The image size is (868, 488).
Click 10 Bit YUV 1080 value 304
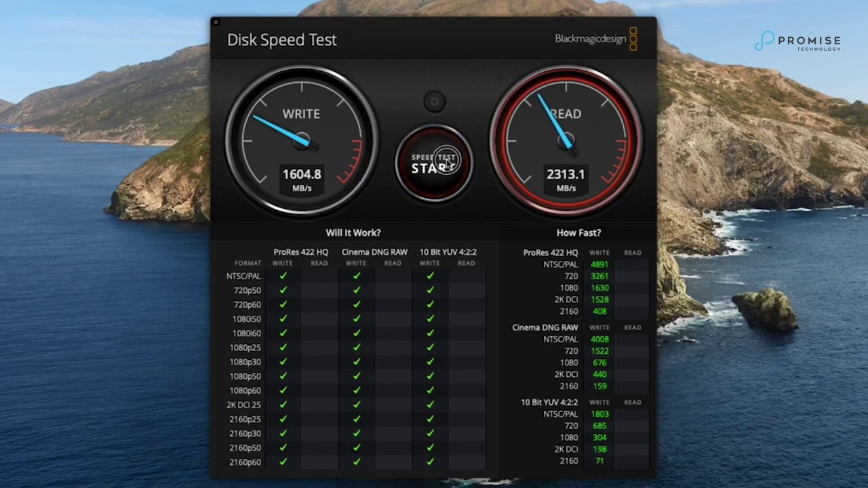pyautogui.click(x=599, y=437)
